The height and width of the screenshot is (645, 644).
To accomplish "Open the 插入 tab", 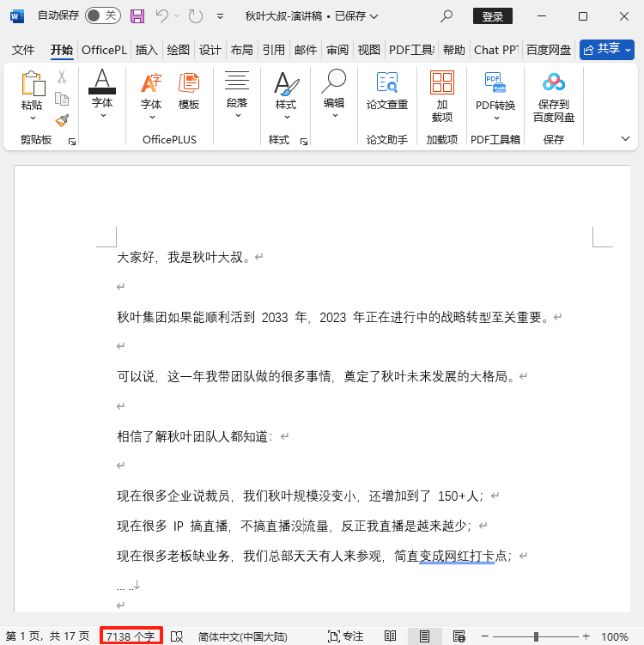I will click(146, 50).
